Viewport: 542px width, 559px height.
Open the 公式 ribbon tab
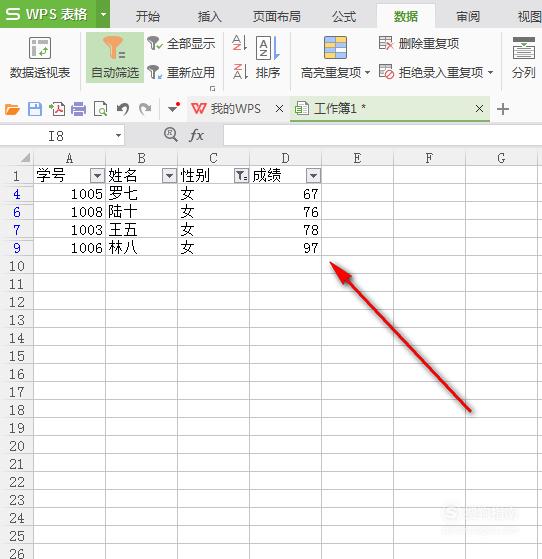(344, 16)
